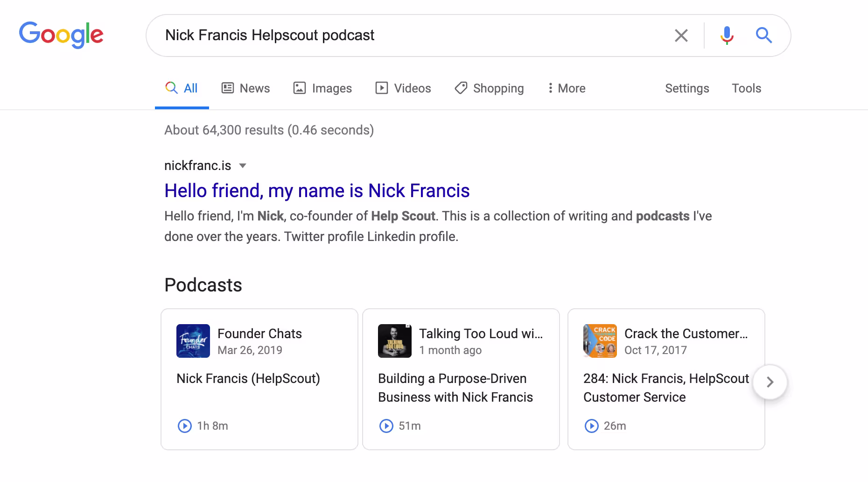Screen dimensions: 868x482
Task: Open the Founder Chats podcast title
Action: coord(259,333)
